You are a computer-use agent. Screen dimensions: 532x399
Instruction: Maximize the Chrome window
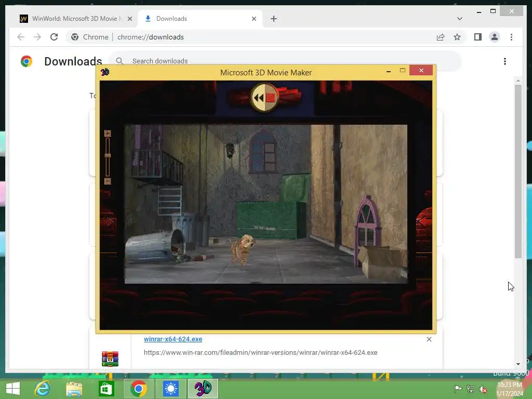[493, 11]
